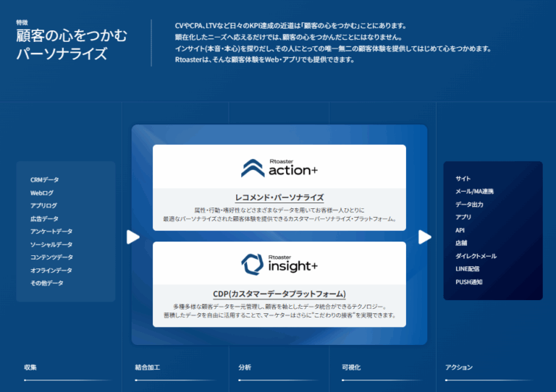Select the 結合加工 stage label
The image size is (556, 392).
148,367
